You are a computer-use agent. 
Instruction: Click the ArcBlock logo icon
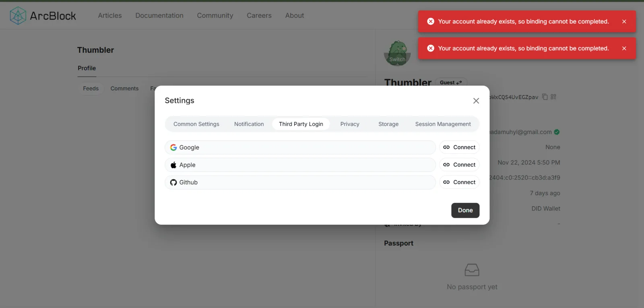pyautogui.click(x=18, y=16)
